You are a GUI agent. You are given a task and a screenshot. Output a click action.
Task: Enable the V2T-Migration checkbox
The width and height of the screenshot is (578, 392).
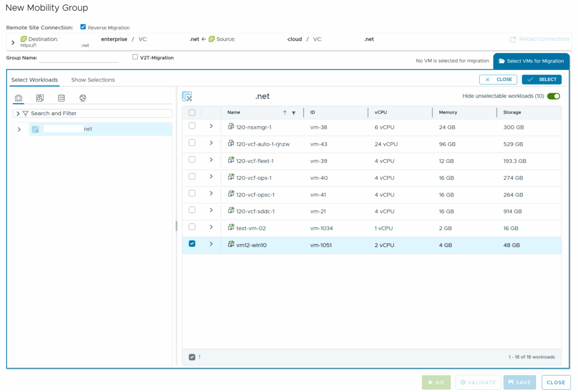tap(135, 57)
